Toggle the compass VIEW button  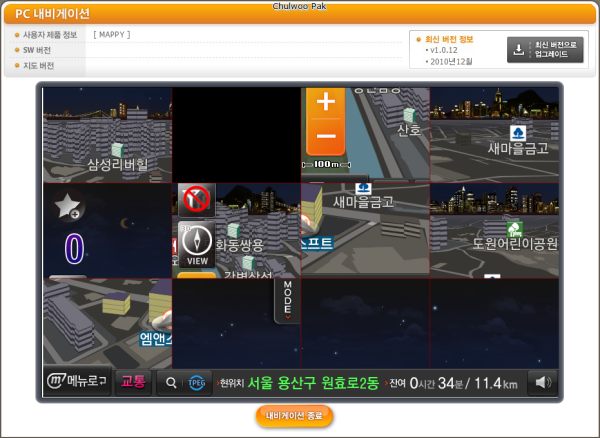click(x=197, y=244)
